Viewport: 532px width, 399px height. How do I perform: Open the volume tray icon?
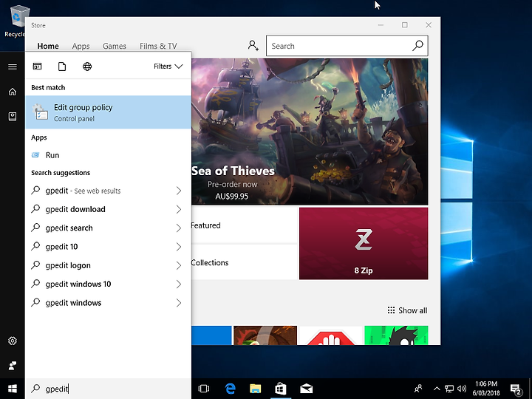[461, 389]
